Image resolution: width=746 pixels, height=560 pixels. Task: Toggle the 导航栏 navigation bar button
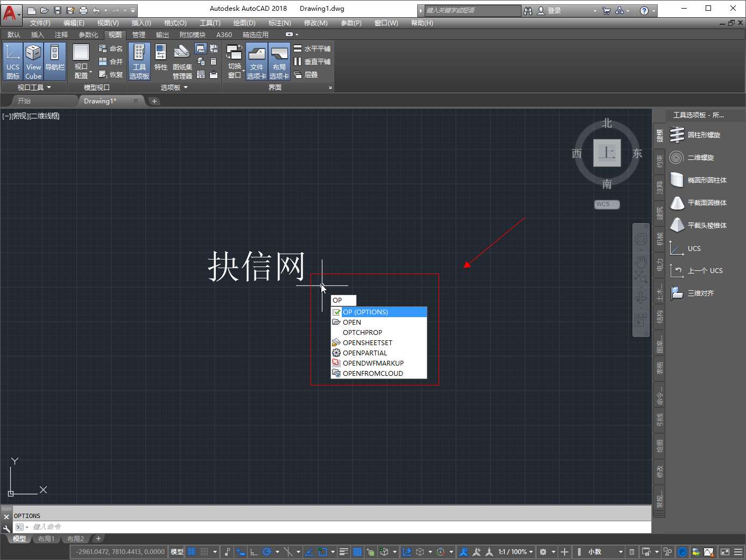pos(54,61)
